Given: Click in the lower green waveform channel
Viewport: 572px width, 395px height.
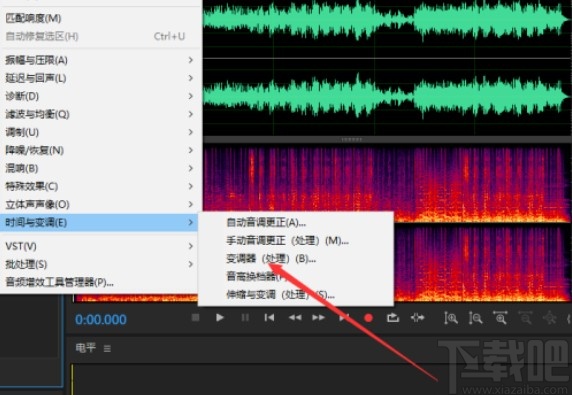Looking at the screenshot, I should (x=387, y=97).
